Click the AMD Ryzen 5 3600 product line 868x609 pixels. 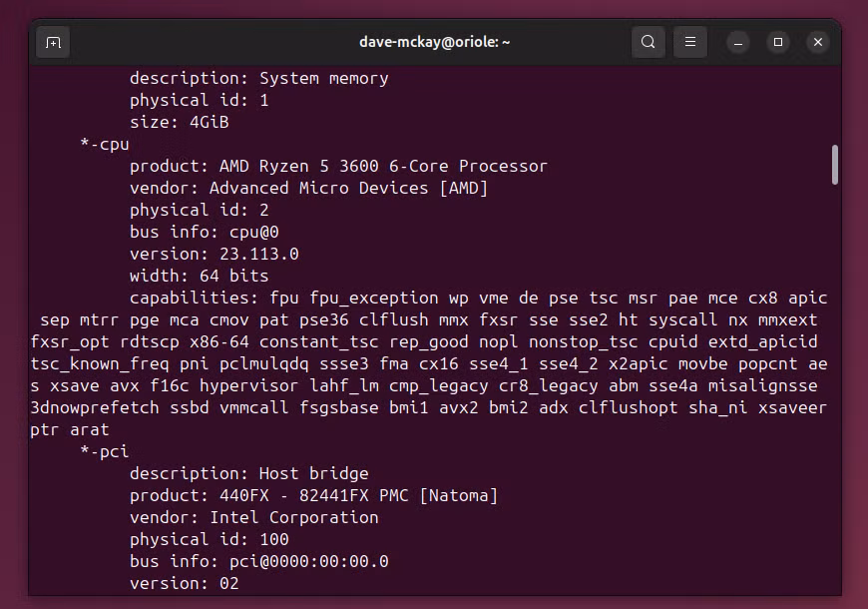click(x=338, y=167)
